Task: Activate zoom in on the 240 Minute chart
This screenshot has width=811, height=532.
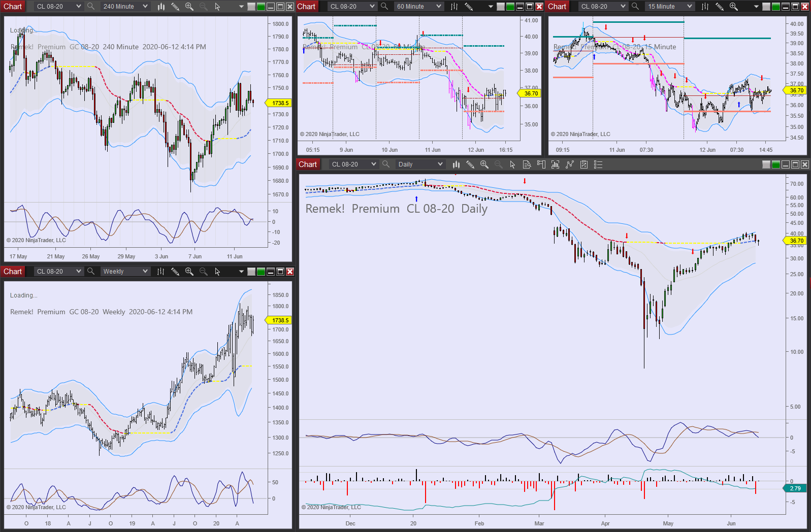Action: (x=189, y=7)
